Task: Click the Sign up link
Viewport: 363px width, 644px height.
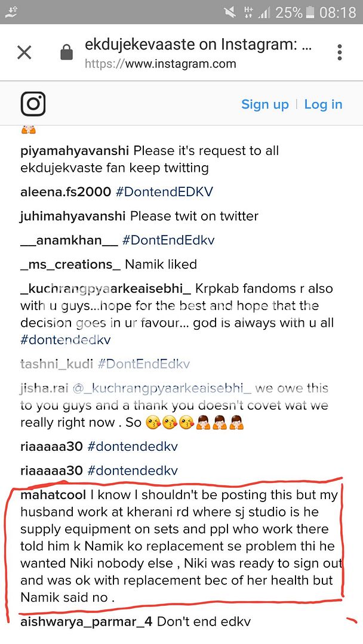Action: pyautogui.click(x=264, y=104)
